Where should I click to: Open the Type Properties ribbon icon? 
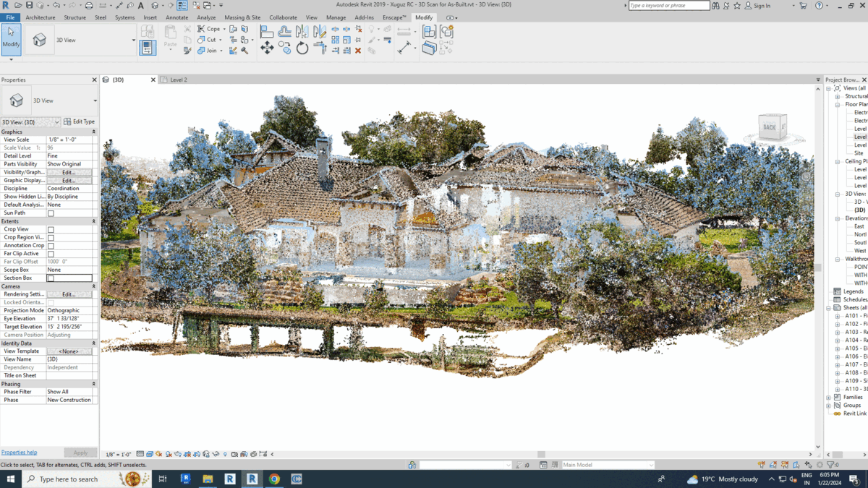(148, 48)
